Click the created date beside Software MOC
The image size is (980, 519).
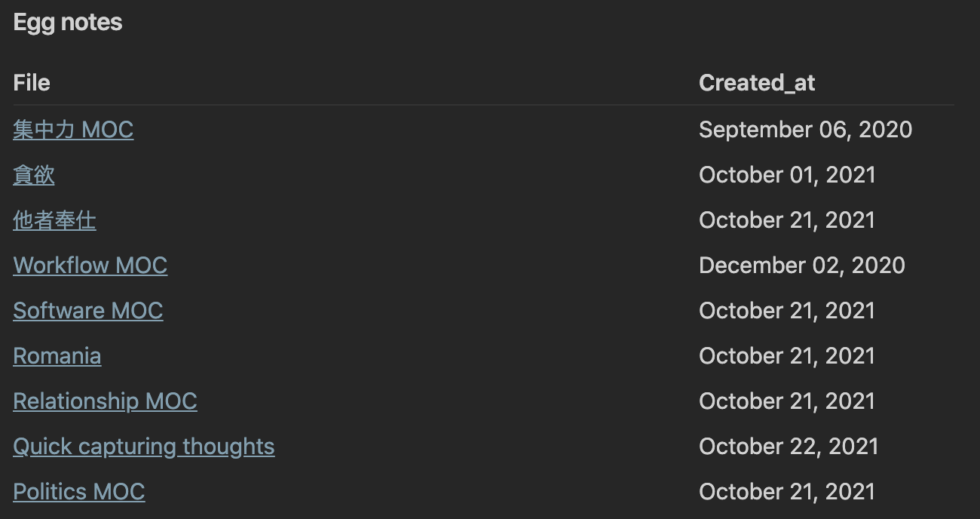coord(787,311)
